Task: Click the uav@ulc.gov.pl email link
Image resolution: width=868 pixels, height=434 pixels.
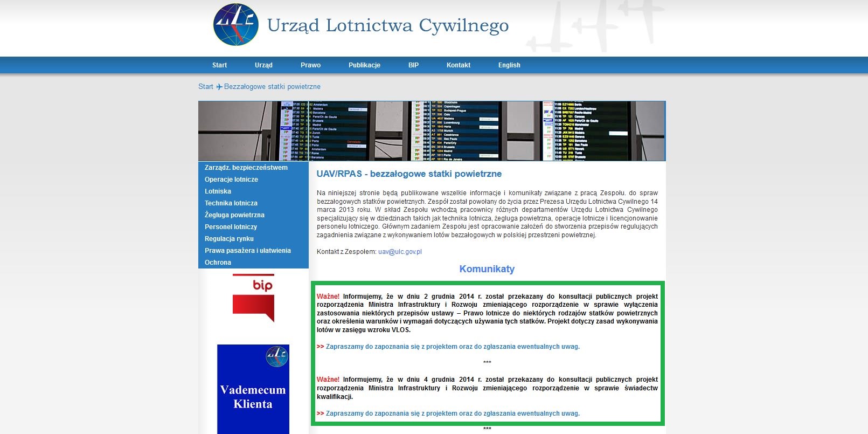Action: tap(400, 252)
